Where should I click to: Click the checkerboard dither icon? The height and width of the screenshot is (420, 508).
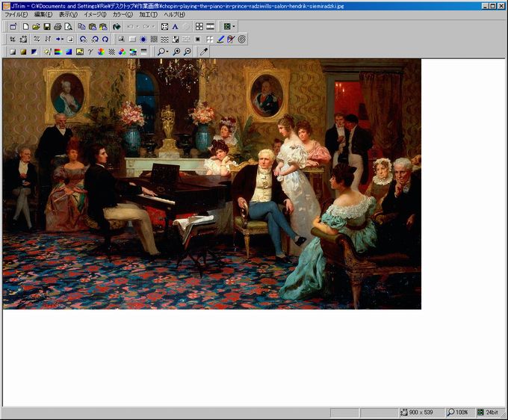(x=111, y=52)
